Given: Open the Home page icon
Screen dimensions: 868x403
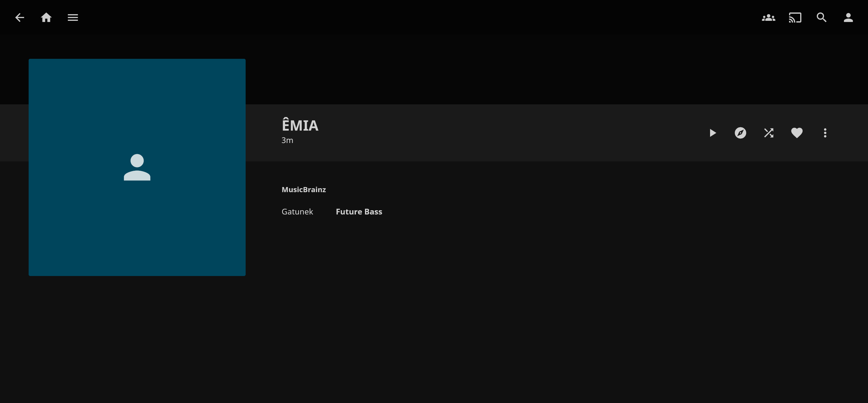Looking at the screenshot, I should 46,17.
